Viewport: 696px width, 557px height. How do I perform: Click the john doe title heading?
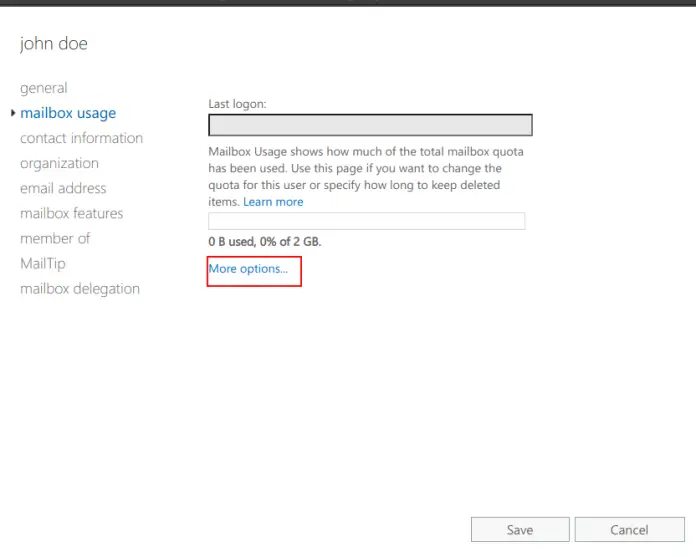(x=54, y=44)
